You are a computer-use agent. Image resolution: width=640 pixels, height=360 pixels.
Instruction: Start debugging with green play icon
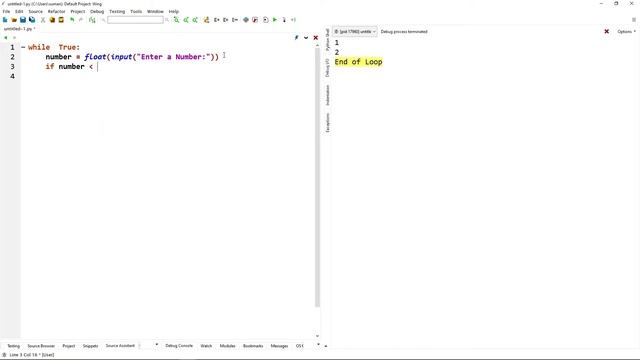275,20
